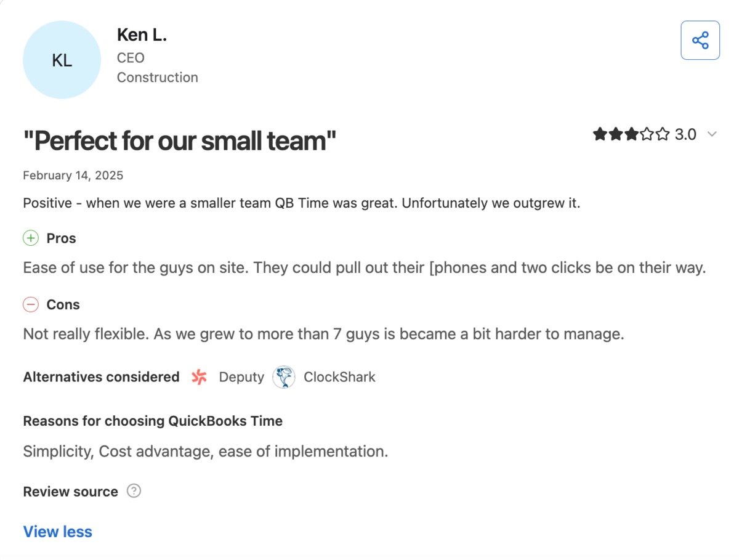
Task: Click the Review source label
Action: click(70, 492)
